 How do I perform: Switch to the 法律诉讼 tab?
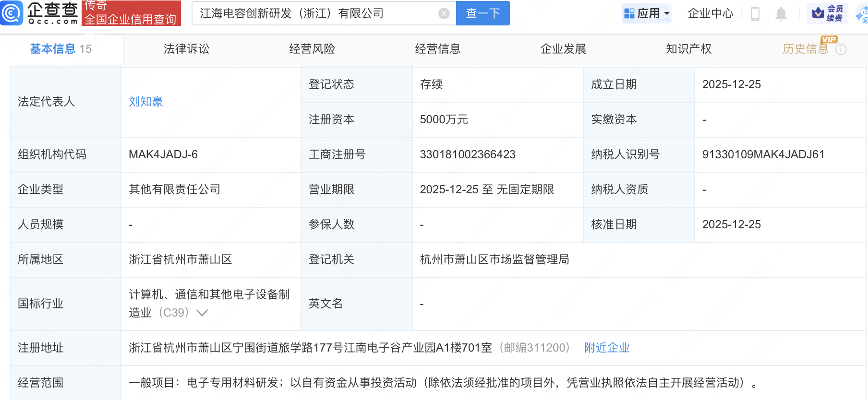pos(186,49)
